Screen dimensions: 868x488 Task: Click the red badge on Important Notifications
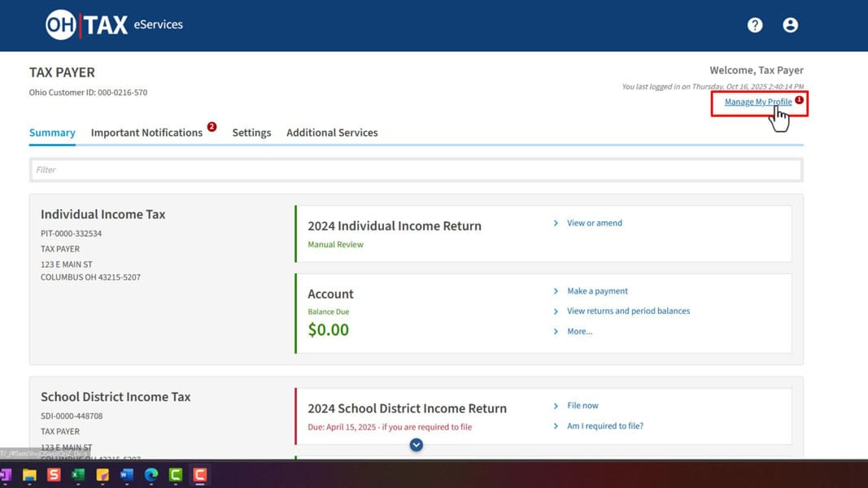[x=212, y=127]
